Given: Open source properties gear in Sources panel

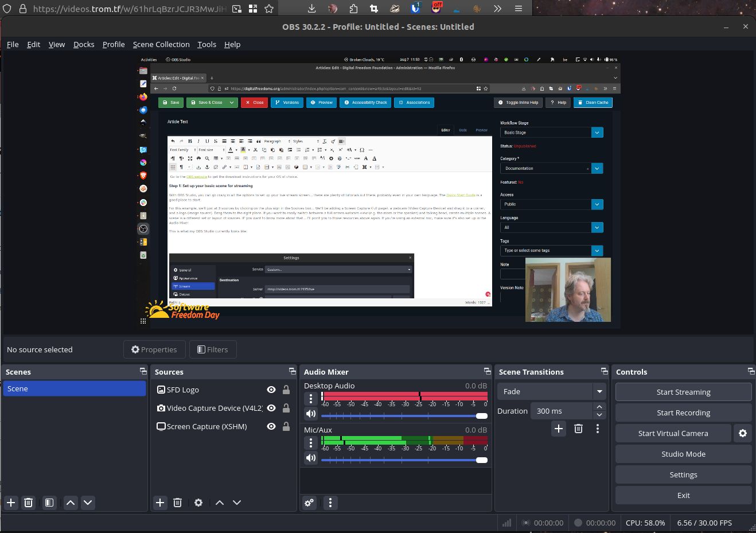Looking at the screenshot, I should coord(198,503).
